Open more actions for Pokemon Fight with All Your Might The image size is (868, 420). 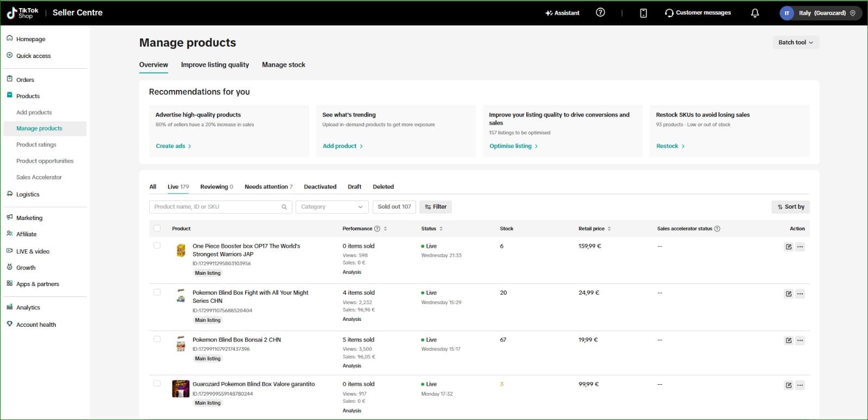pyautogui.click(x=800, y=294)
